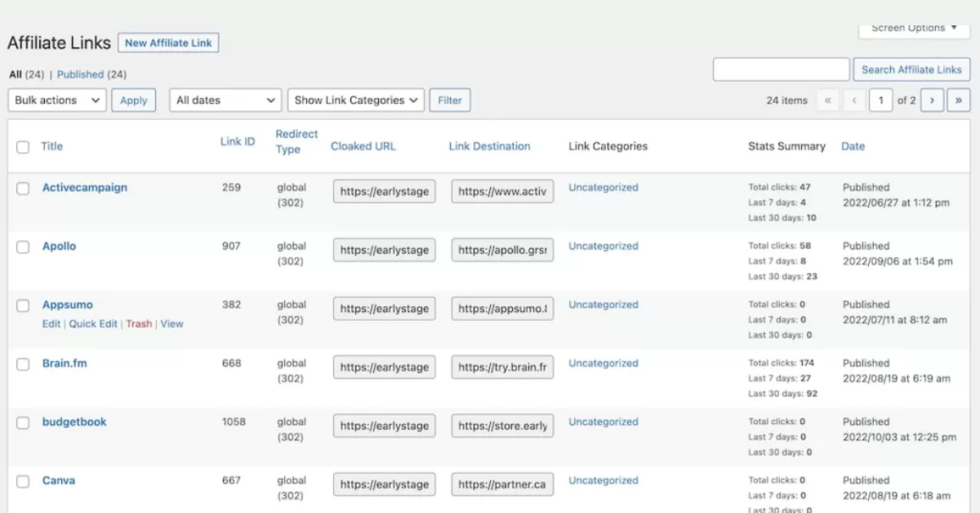Open the budgetbook link title

click(x=74, y=422)
